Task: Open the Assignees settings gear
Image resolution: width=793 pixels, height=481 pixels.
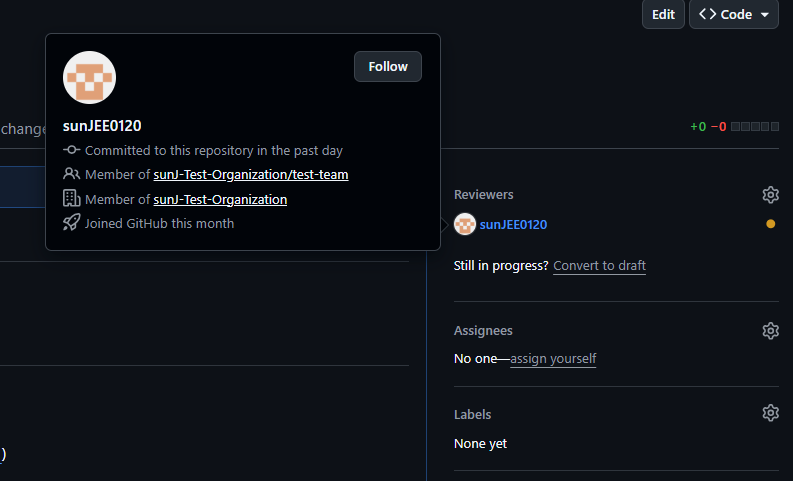Action: pyautogui.click(x=770, y=331)
